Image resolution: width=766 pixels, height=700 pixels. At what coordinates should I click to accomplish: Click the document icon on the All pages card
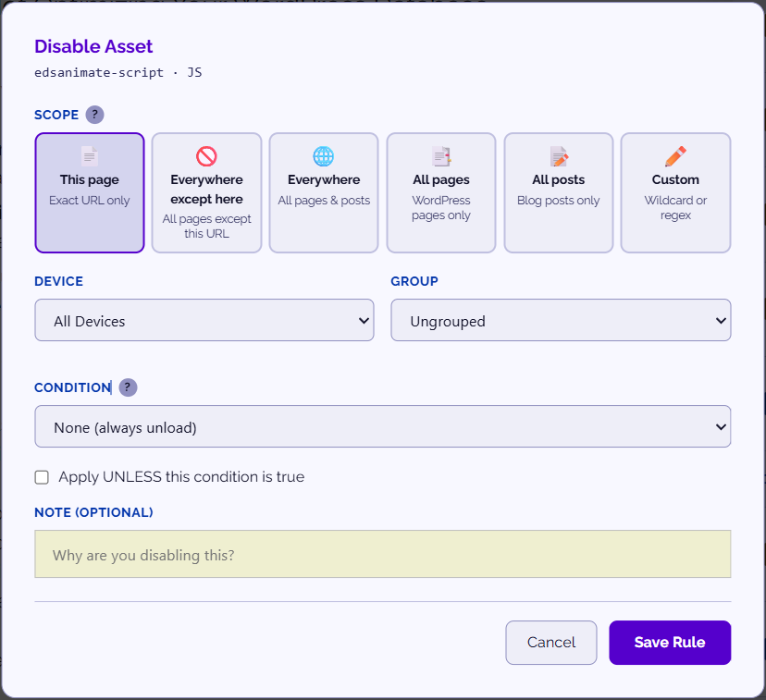pyautogui.click(x=440, y=156)
